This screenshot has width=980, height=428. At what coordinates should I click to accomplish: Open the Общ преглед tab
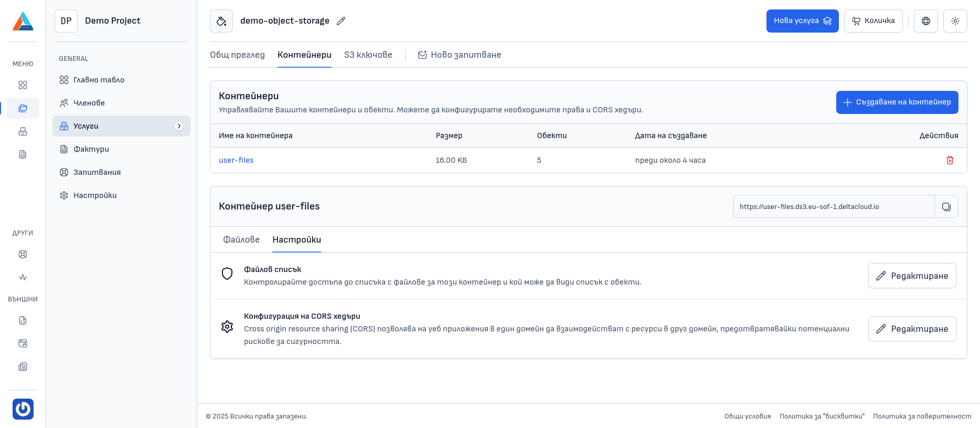(x=237, y=55)
